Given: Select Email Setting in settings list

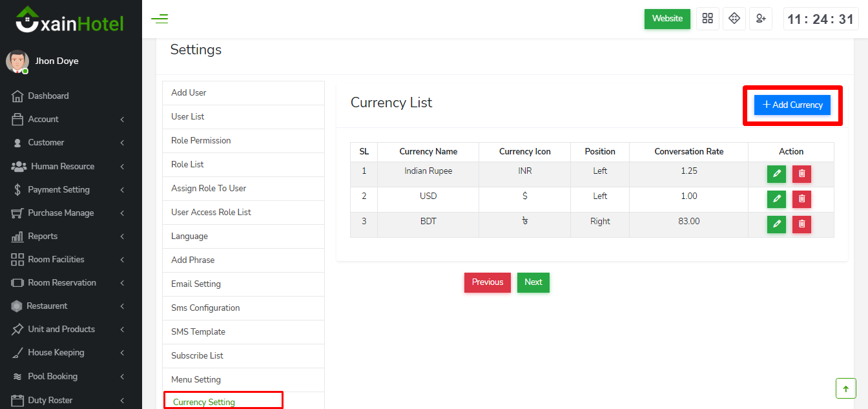Looking at the screenshot, I should (x=196, y=284).
